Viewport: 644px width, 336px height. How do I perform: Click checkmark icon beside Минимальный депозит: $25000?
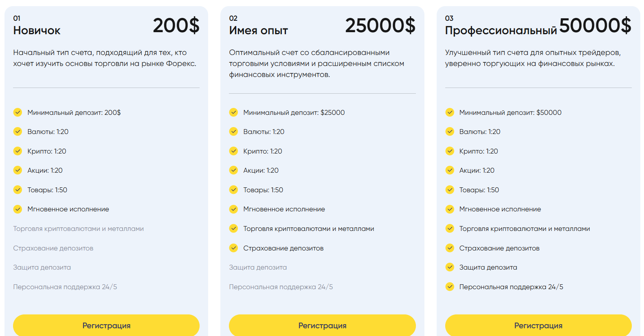(x=233, y=112)
